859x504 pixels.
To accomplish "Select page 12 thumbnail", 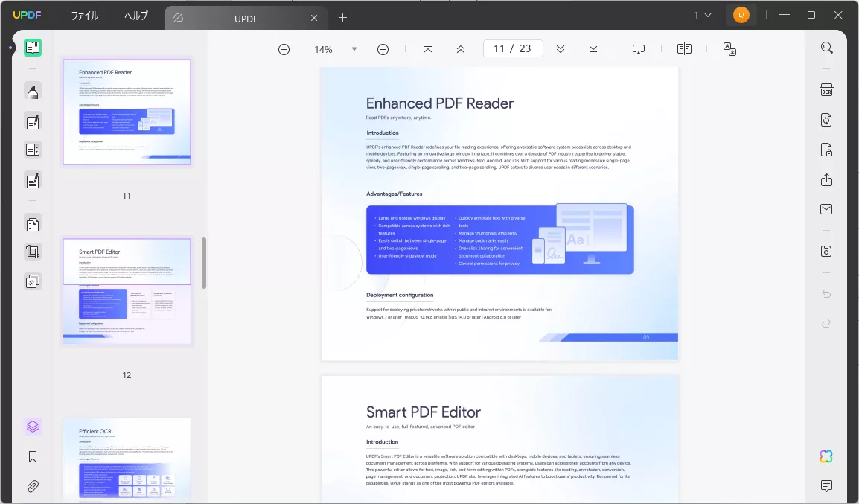I will [x=127, y=291].
